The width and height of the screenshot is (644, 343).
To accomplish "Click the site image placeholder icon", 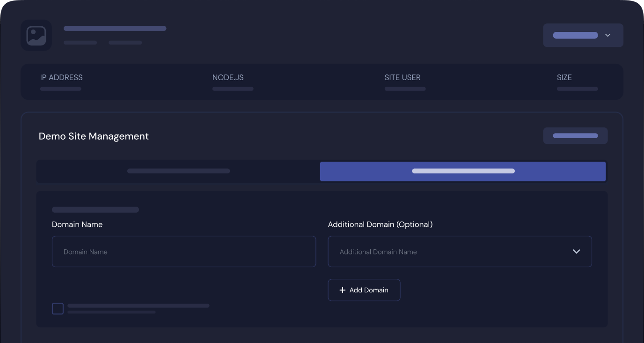I will (36, 36).
